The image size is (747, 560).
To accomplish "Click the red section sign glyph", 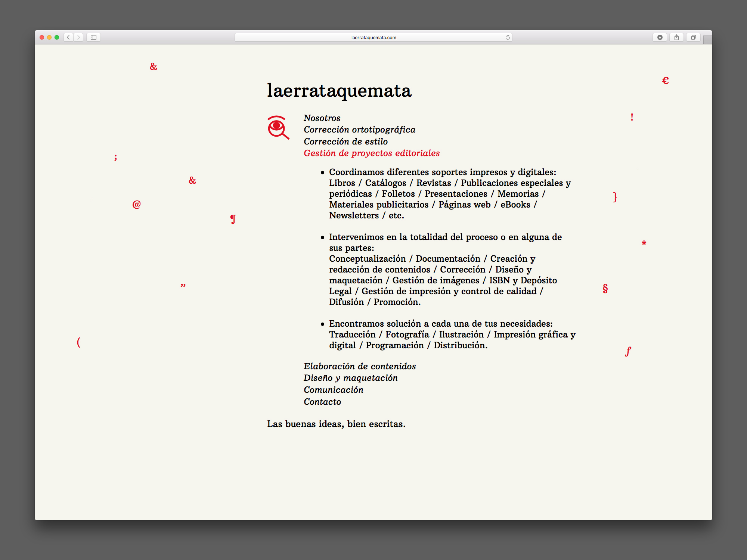I will 605,288.
